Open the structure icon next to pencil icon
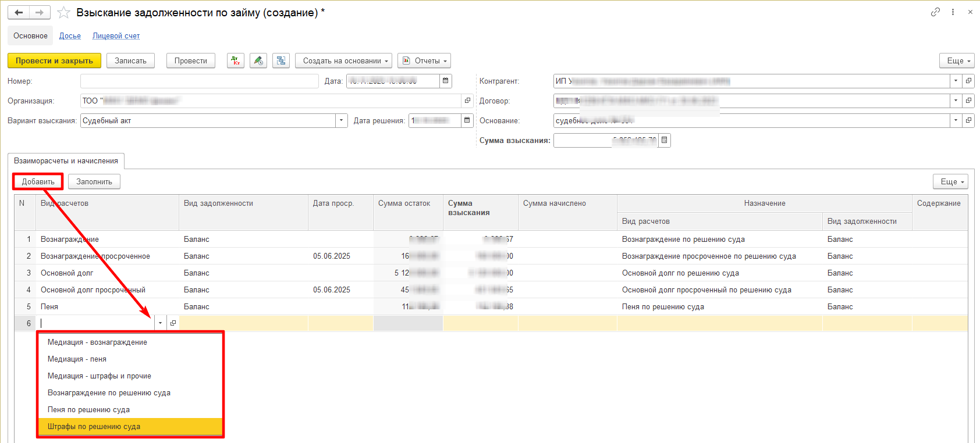Viewport: 980px width, 443px height. 281,60
